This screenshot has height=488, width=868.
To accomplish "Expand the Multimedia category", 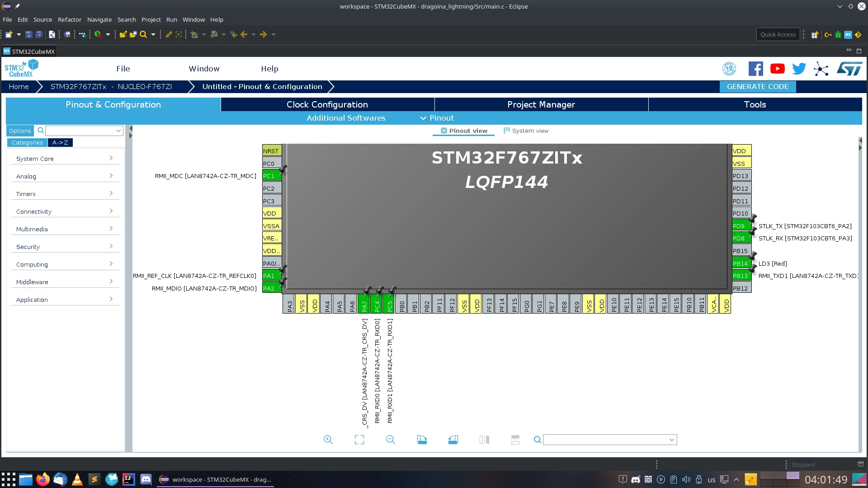I will (x=65, y=229).
